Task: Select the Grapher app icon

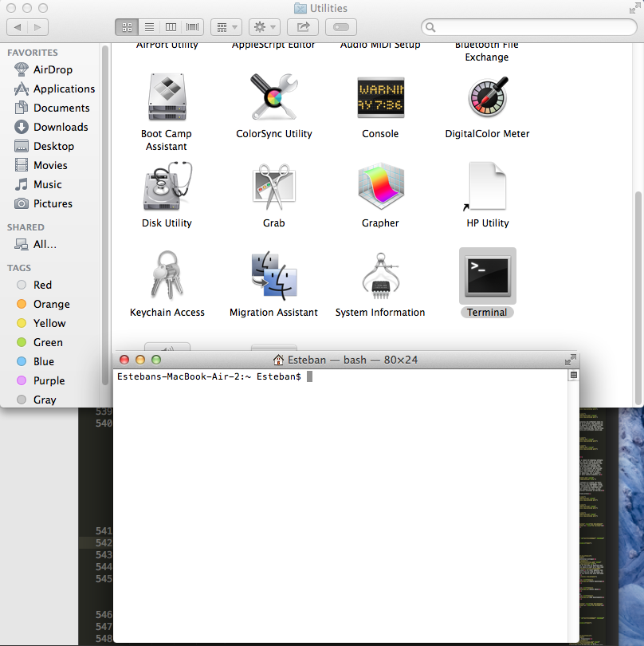Action: tap(381, 186)
